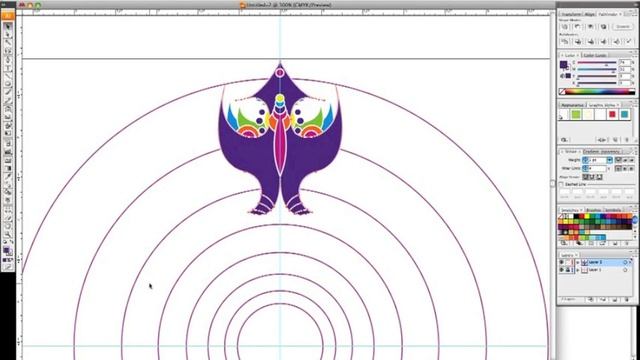Select the Lasso tool
Image resolution: width=640 pixels, height=360 pixels.
point(8,51)
